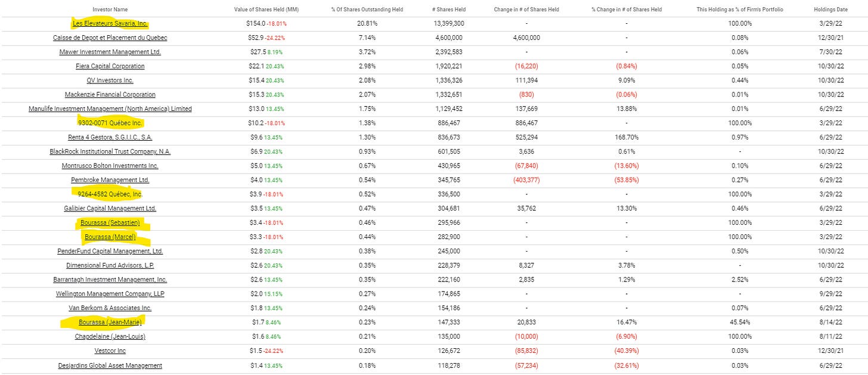Open Bourassa (Marcel) investor link
This screenshot has width=868, height=375.
pos(110,237)
